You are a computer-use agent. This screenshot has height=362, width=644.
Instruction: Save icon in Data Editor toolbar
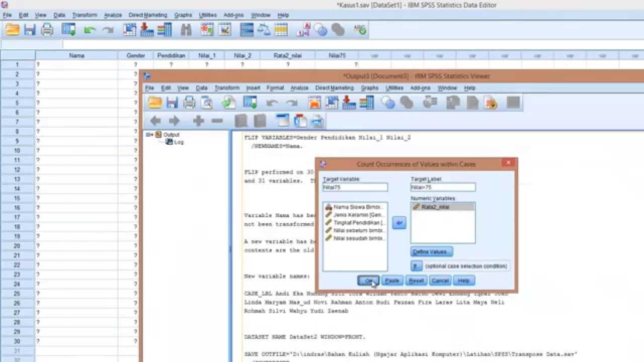click(30, 30)
